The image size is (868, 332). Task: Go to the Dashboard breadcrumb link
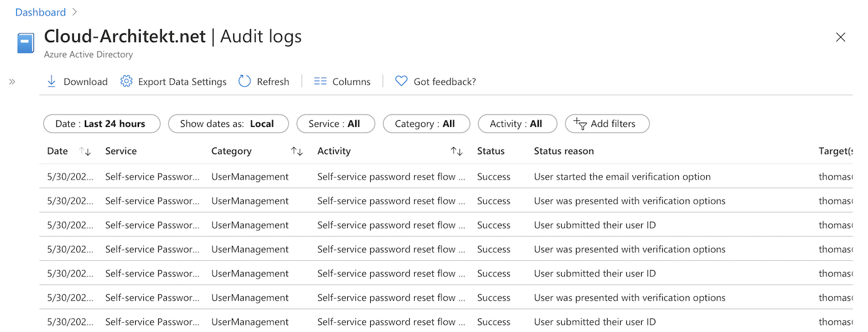[40, 12]
